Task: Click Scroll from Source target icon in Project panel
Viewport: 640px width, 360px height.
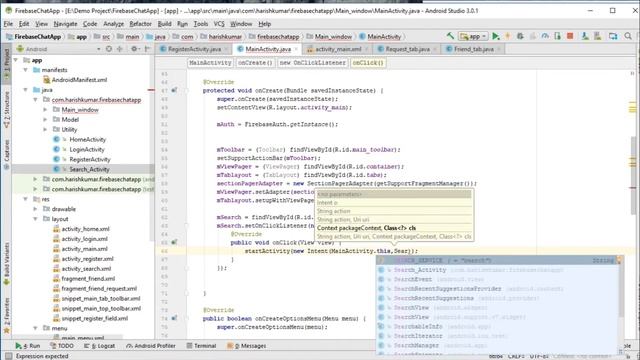Action: tap(109, 49)
